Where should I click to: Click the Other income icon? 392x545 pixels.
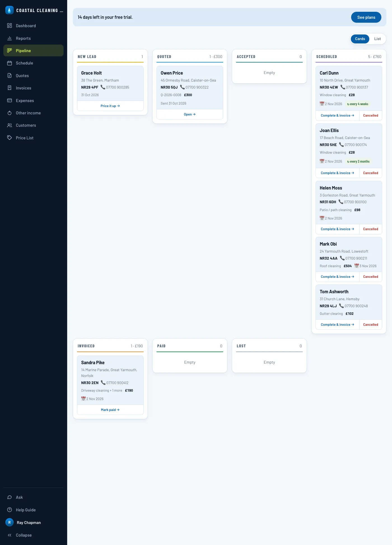[x=10, y=113]
